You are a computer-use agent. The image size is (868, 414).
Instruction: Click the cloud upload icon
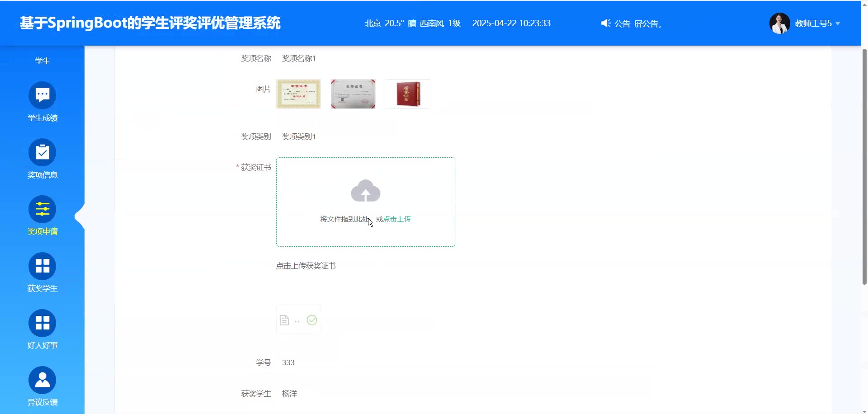366,191
